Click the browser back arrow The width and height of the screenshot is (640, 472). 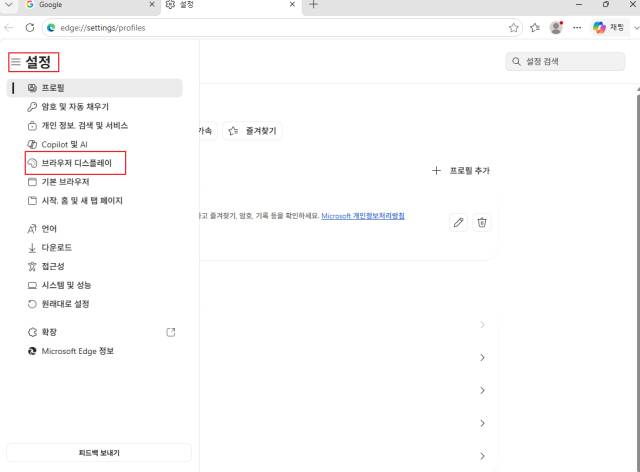click(9, 28)
